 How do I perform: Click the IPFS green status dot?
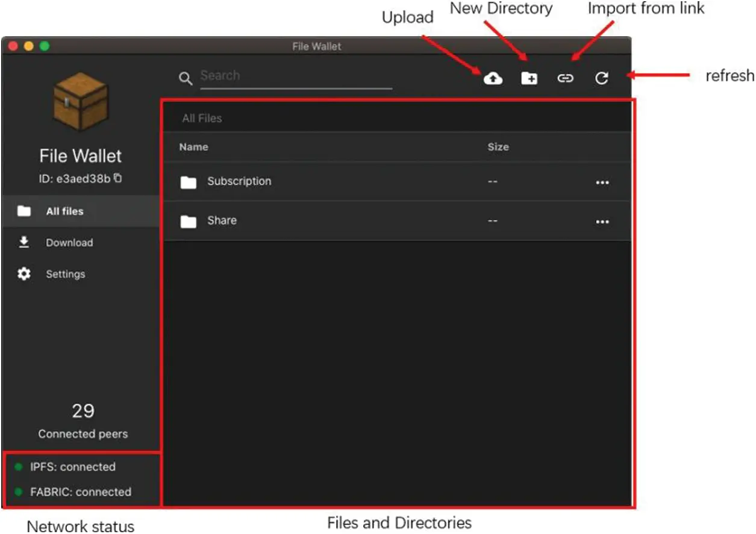[x=18, y=467]
